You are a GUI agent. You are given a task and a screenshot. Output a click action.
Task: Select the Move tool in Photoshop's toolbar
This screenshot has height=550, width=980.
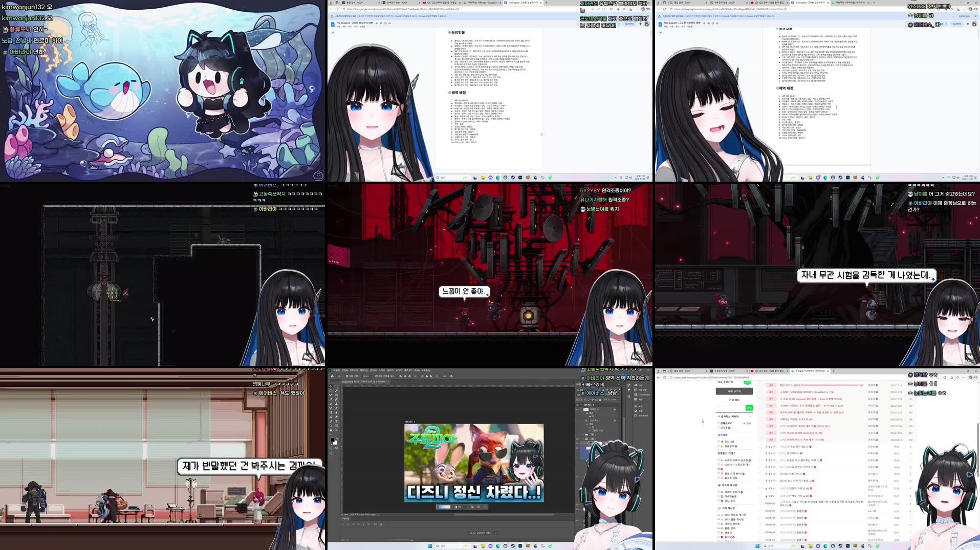331,386
